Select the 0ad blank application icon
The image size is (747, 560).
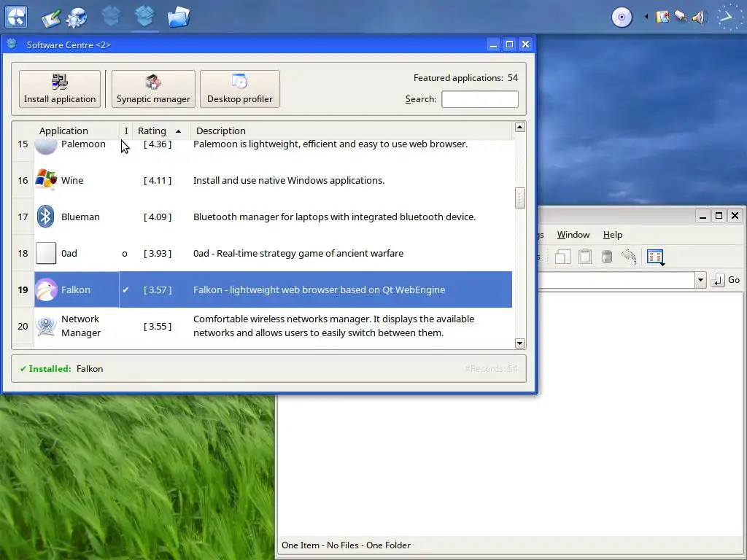pos(46,253)
